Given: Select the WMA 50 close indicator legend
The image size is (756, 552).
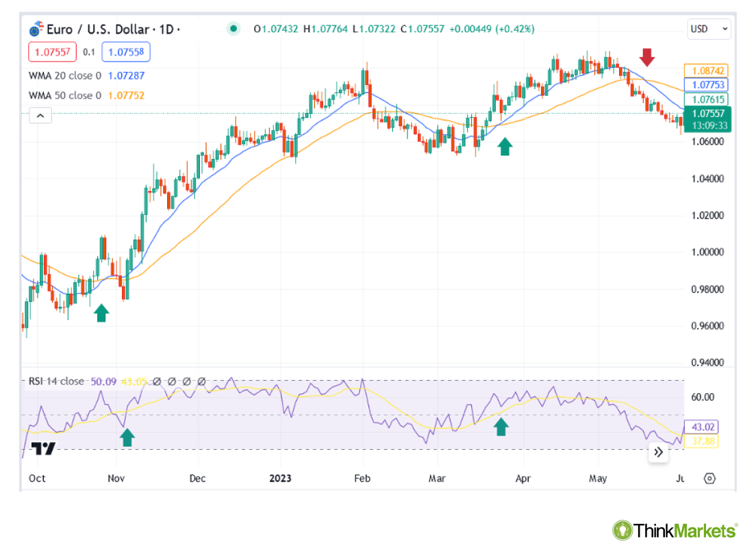Looking at the screenshot, I should click(65, 95).
